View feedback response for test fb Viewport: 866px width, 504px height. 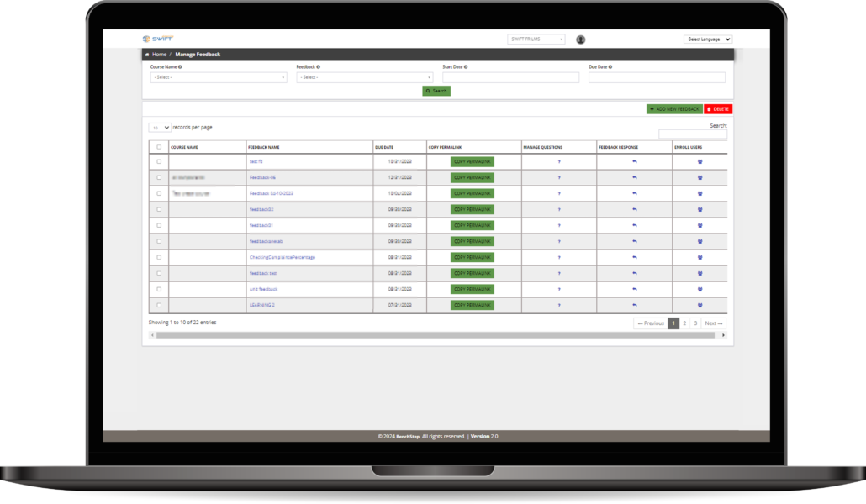pyautogui.click(x=635, y=162)
